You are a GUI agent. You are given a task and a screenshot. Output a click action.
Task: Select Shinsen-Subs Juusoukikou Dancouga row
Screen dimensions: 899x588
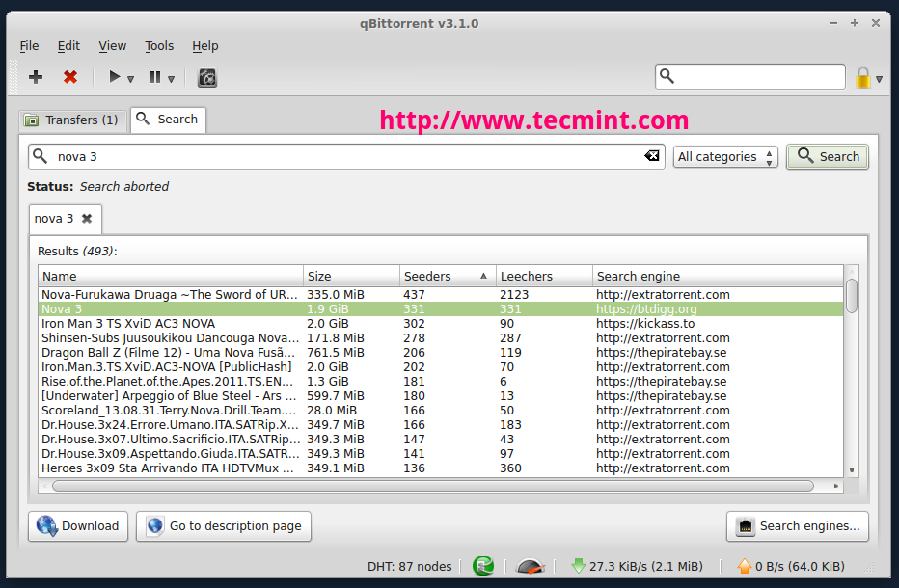pos(440,338)
